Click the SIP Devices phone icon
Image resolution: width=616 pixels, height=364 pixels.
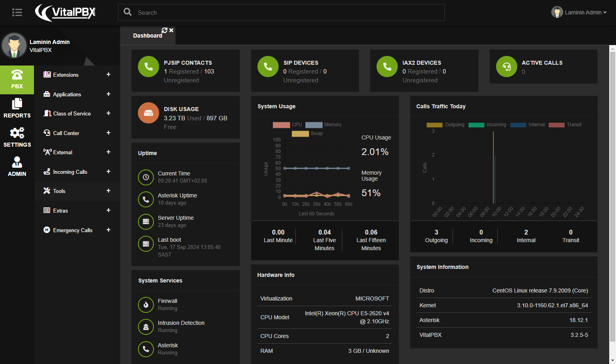click(x=268, y=66)
